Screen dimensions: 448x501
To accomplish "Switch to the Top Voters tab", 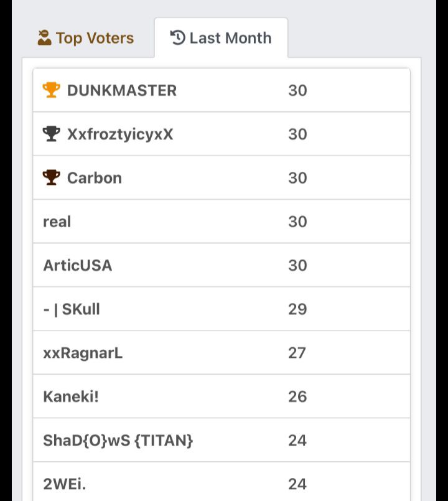I will click(86, 38).
